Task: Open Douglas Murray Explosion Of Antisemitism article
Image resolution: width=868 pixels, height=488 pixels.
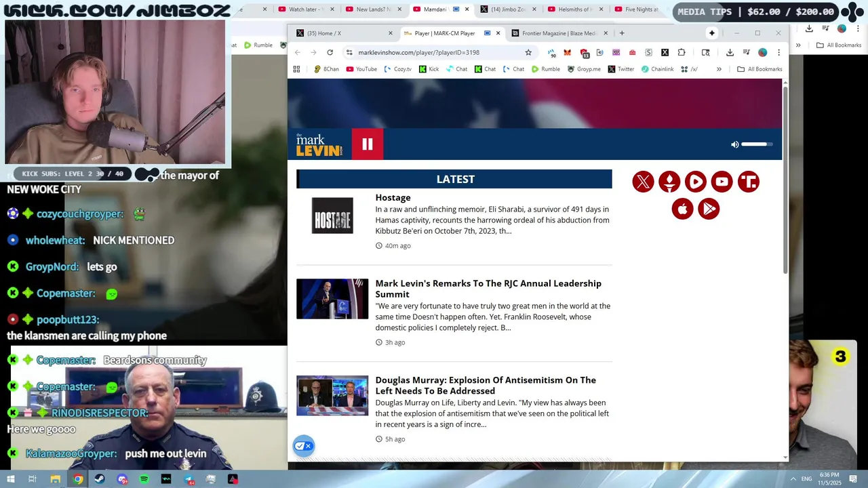Action: [x=486, y=386]
